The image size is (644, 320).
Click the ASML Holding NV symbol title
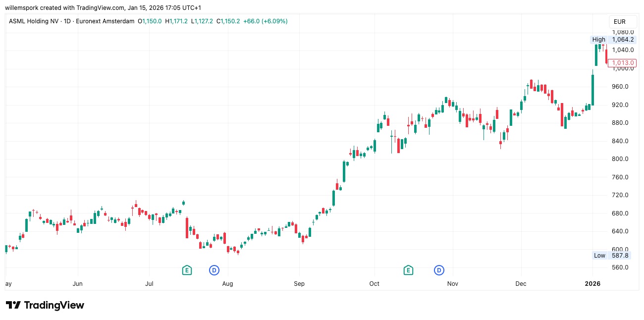point(31,21)
